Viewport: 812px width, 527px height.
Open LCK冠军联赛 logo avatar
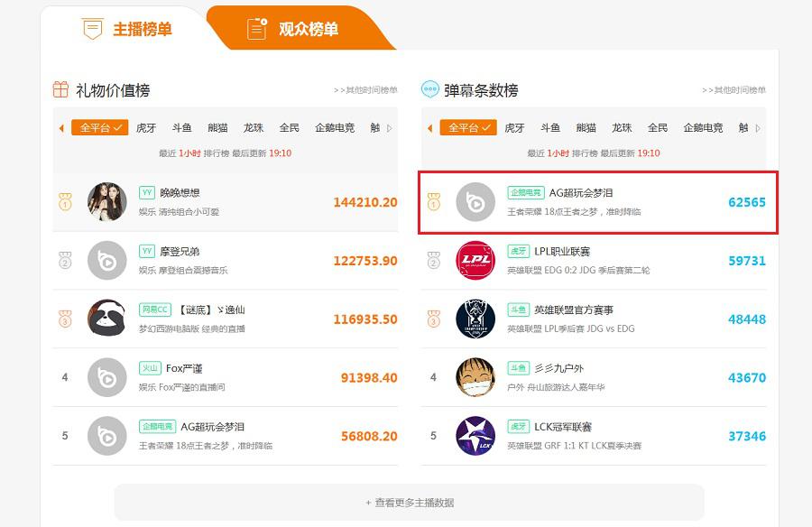tap(475, 436)
